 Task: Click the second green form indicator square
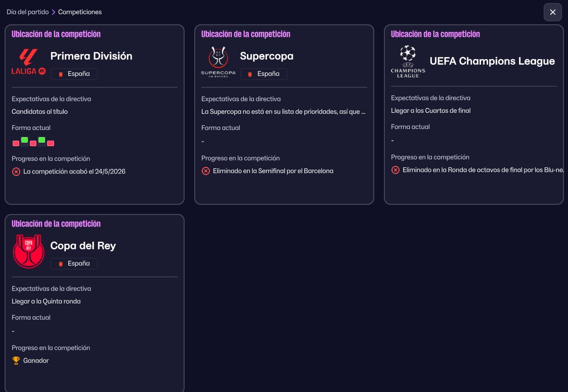pos(42,140)
